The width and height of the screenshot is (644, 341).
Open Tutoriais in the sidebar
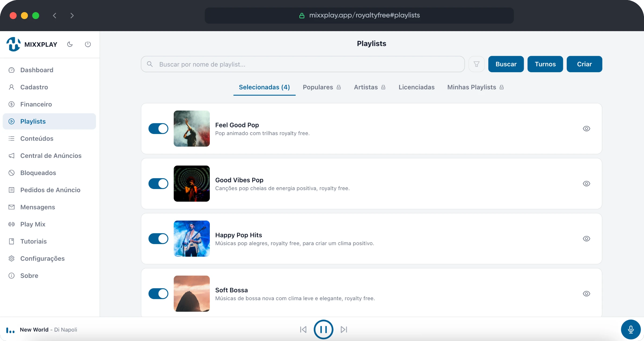pyautogui.click(x=49, y=241)
